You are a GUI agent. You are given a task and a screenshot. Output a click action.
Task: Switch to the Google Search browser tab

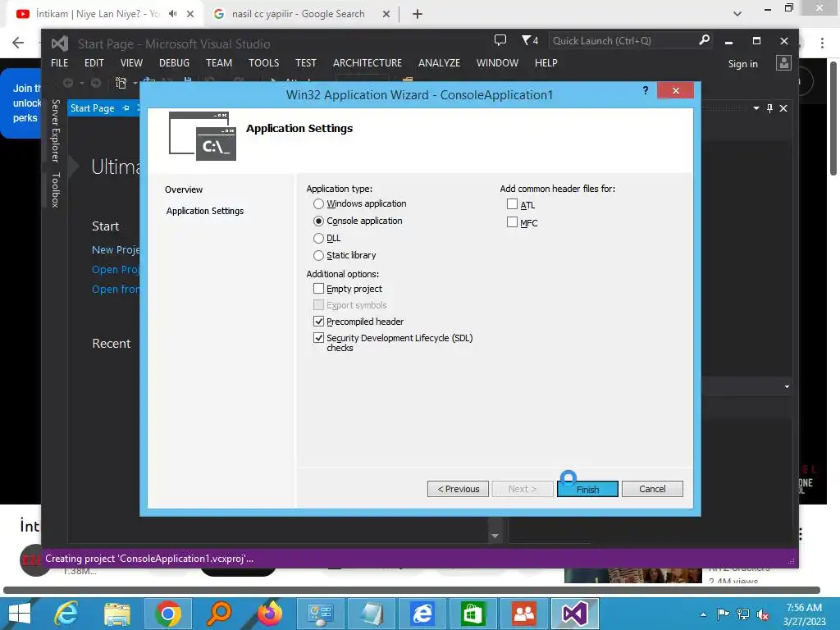pos(297,14)
